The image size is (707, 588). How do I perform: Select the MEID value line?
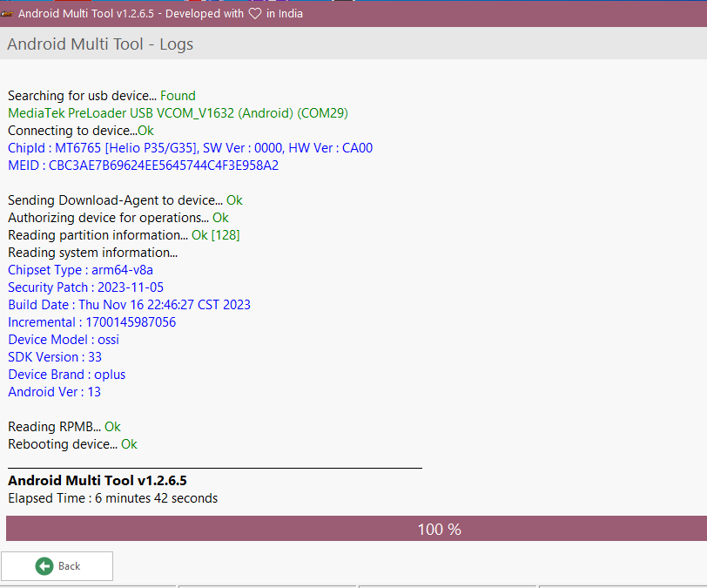[x=143, y=166]
